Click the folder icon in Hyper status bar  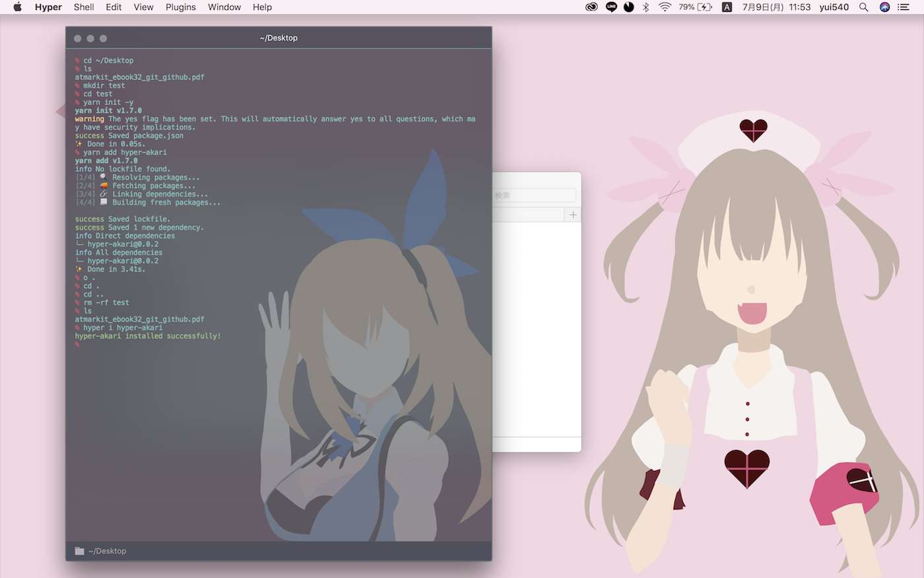[79, 551]
